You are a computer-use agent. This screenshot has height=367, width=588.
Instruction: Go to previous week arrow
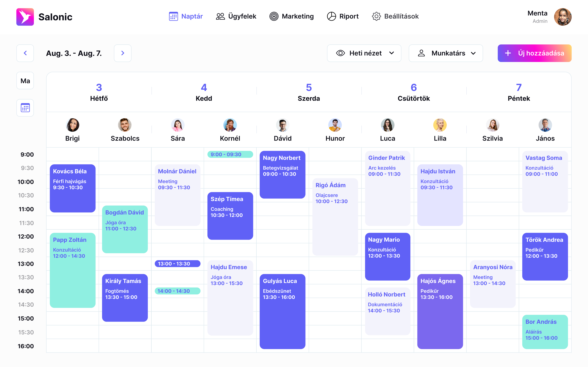pyautogui.click(x=25, y=53)
